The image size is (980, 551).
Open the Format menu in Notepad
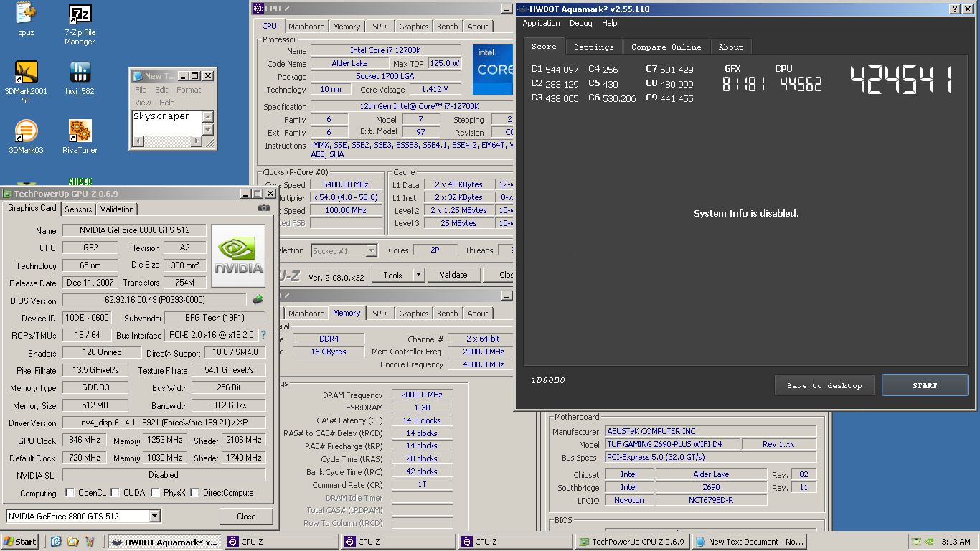click(189, 90)
